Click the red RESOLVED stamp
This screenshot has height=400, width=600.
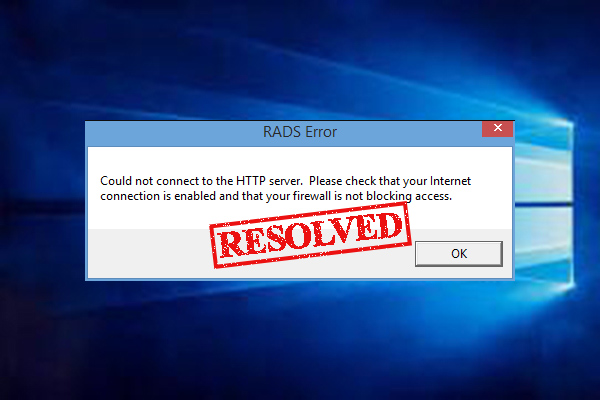(310, 235)
